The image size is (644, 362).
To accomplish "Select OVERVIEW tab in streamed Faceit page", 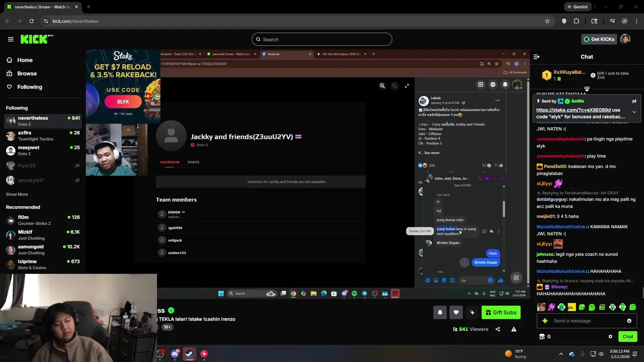I will (170, 162).
